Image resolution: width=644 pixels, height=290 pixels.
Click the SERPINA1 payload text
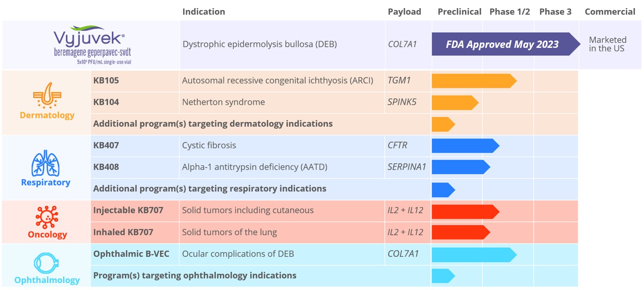(x=407, y=167)
